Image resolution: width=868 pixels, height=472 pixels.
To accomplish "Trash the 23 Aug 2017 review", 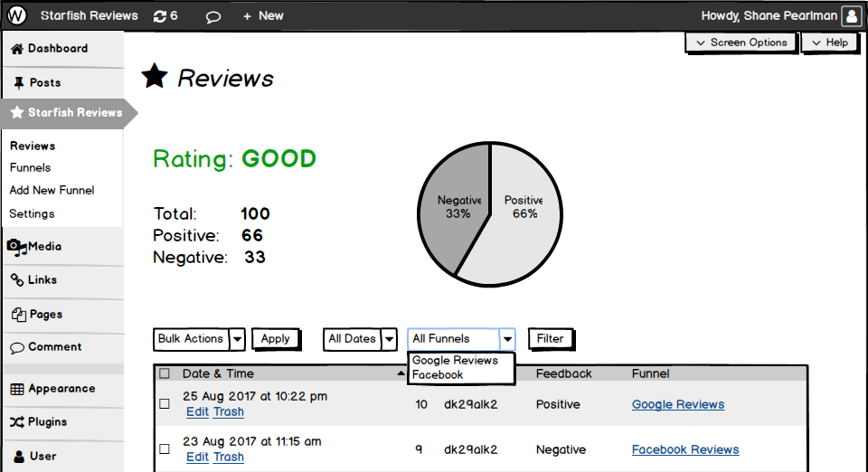I will [x=229, y=457].
